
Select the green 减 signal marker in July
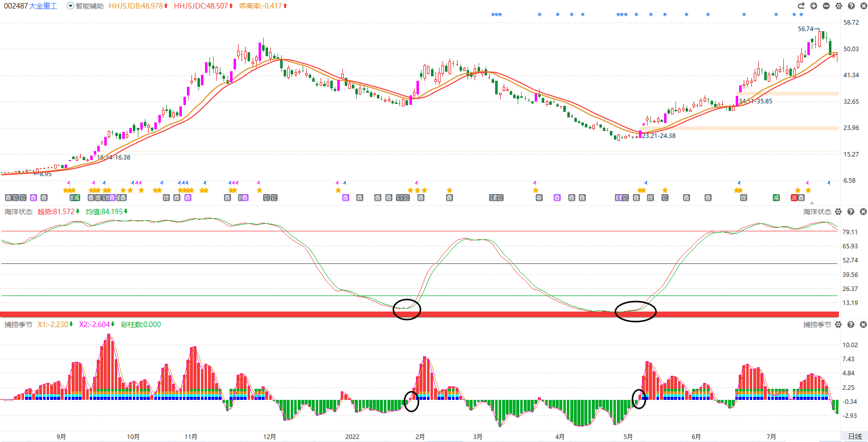[776, 198]
